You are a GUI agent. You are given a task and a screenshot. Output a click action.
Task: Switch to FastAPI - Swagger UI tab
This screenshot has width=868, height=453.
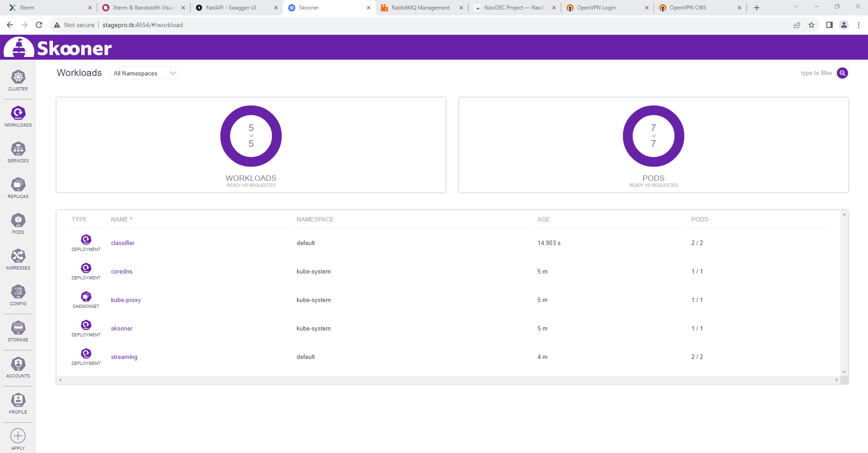tap(236, 8)
